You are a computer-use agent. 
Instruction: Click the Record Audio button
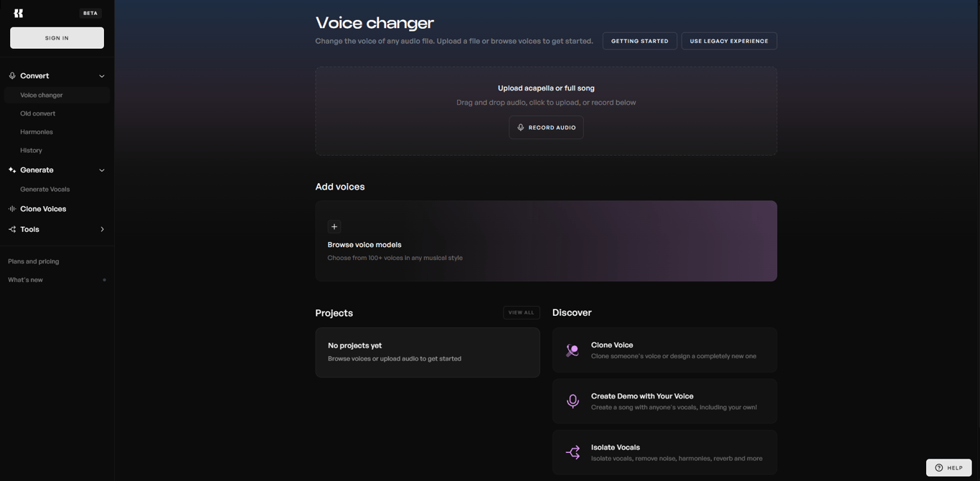(546, 128)
